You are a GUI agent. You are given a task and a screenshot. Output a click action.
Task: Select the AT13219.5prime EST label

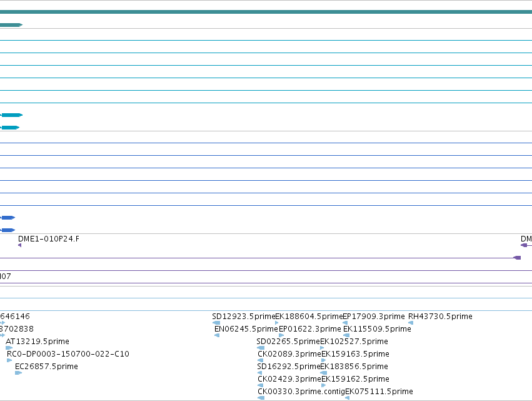(38, 342)
